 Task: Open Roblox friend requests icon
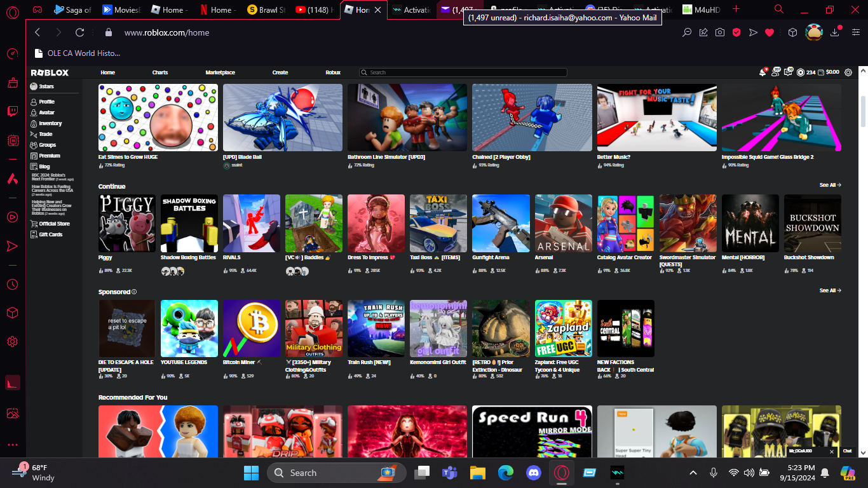point(776,72)
